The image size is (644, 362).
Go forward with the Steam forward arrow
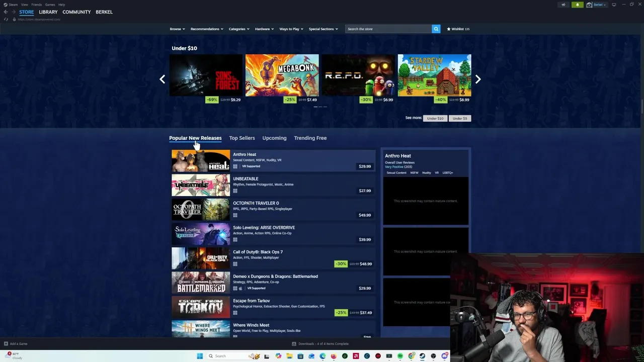coord(14,12)
